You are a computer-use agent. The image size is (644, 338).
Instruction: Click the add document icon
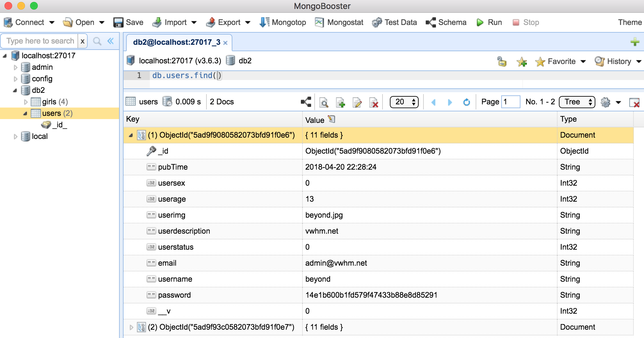[341, 102]
